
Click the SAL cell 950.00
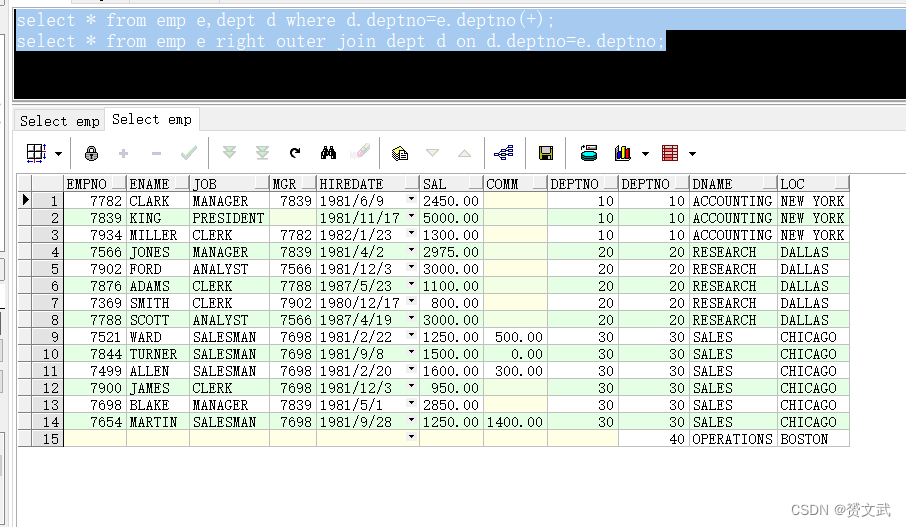(451, 388)
